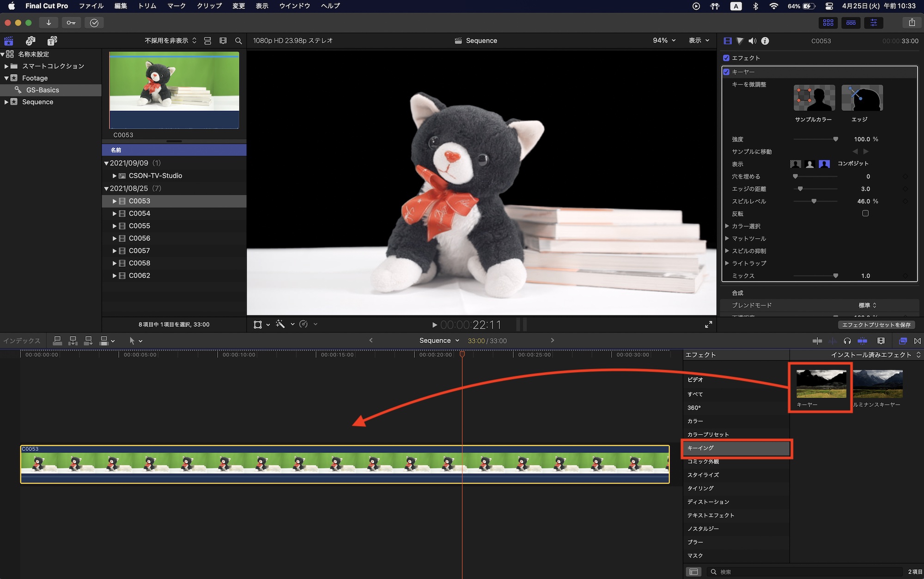924x579 pixels.
Task: Toggle viewer full screen arrows icon
Action: click(x=708, y=325)
